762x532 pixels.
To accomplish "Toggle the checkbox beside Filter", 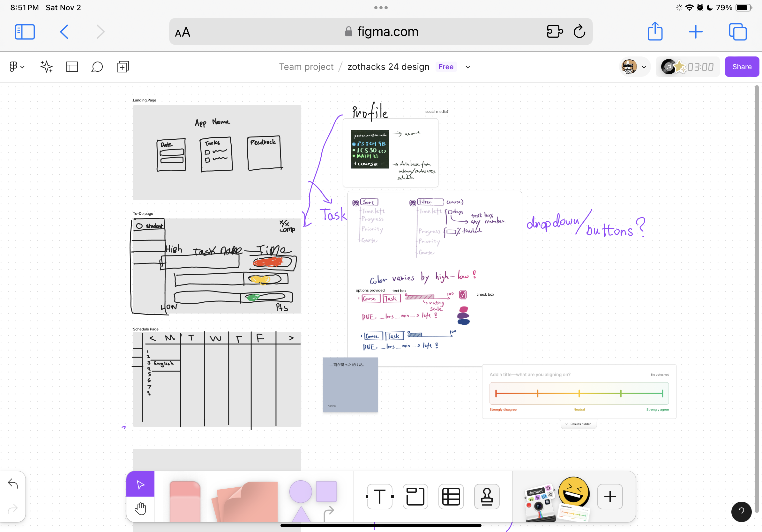I will [413, 203].
